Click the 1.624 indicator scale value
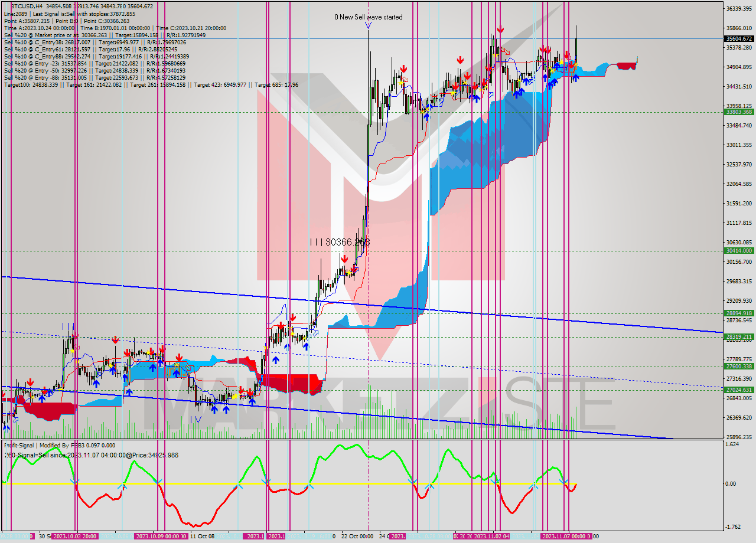This screenshot has width=756, height=543. [x=732, y=444]
